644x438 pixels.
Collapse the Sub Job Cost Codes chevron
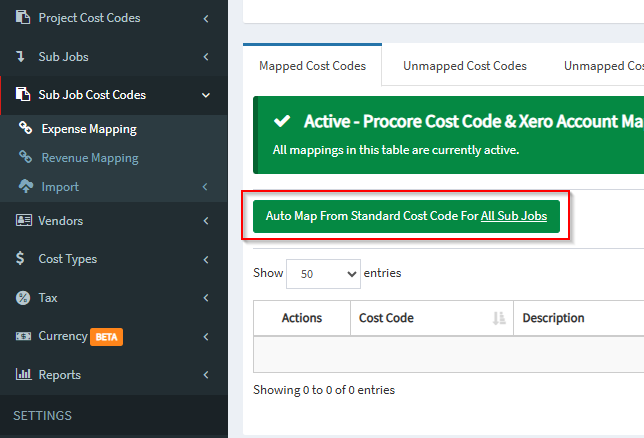206,95
